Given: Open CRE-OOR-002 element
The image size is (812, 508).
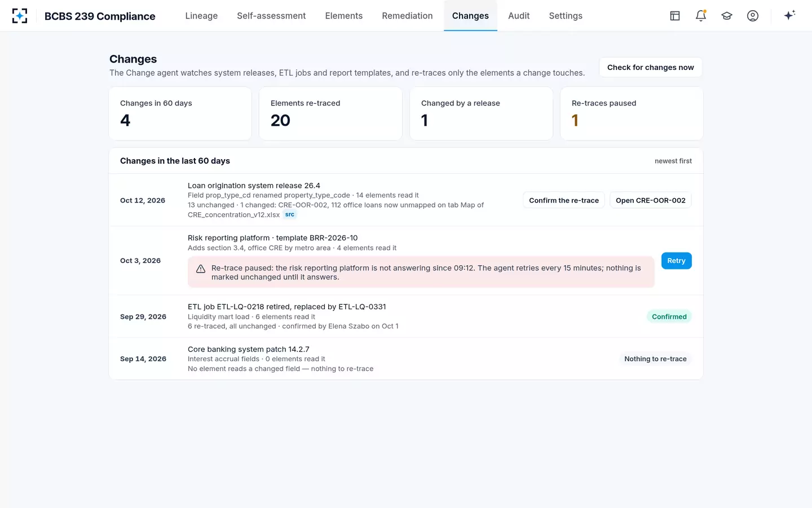Looking at the screenshot, I should pos(651,200).
